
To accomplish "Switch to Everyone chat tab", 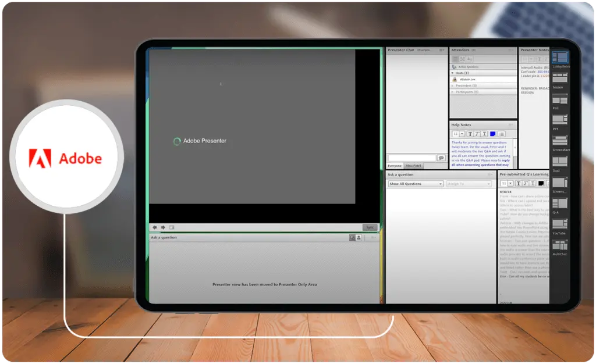I will (x=395, y=166).
